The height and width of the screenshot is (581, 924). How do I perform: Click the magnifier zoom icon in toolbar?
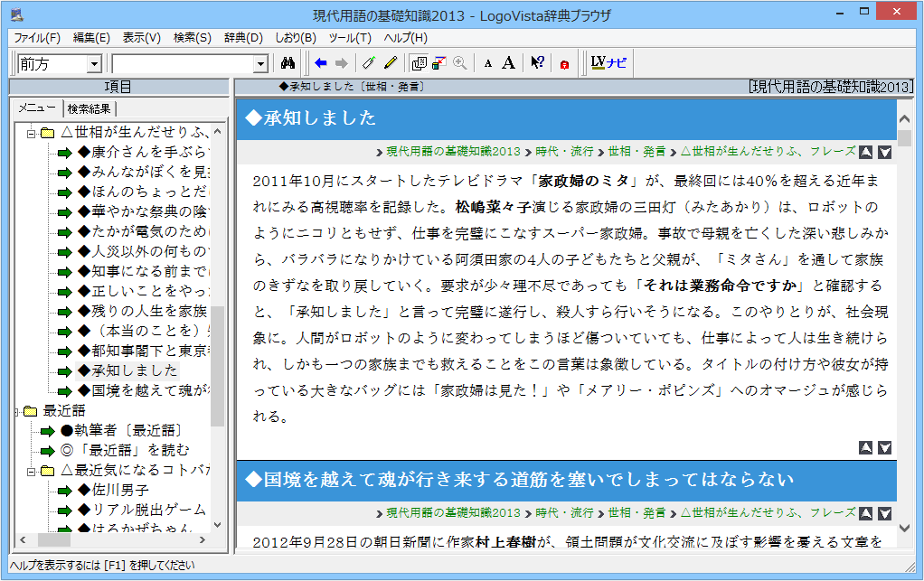[x=460, y=63]
